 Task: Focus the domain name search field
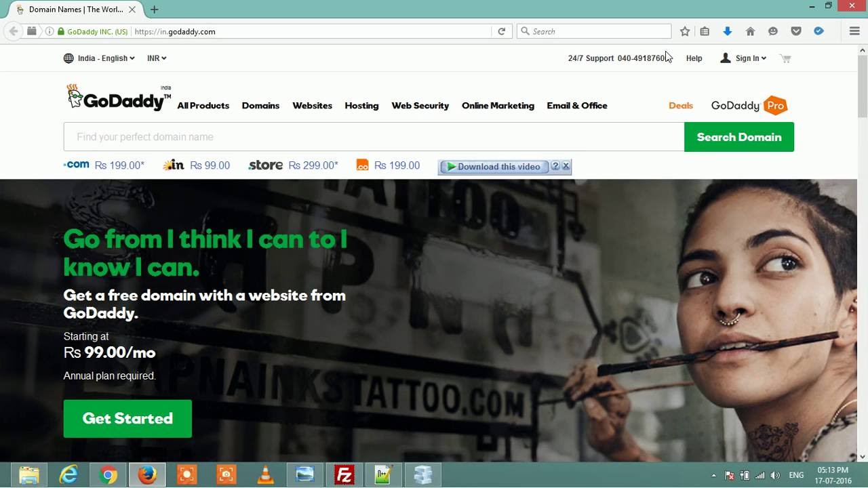pyautogui.click(x=374, y=137)
